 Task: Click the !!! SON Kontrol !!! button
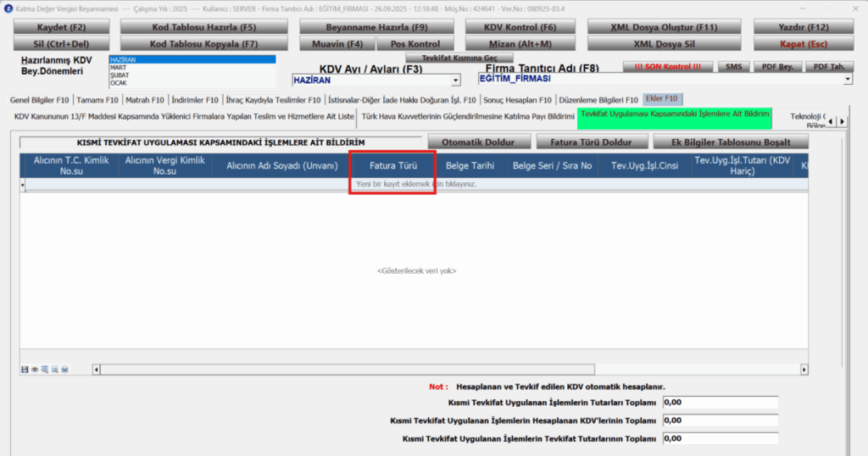668,66
